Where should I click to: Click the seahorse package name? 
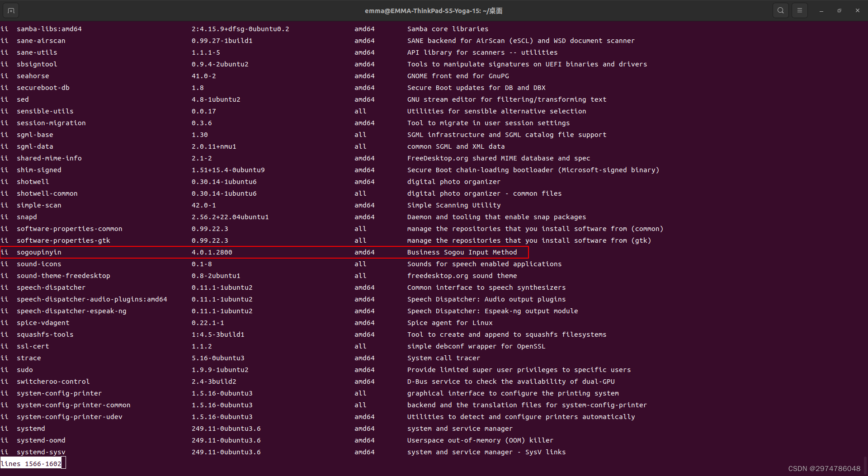tap(33, 76)
